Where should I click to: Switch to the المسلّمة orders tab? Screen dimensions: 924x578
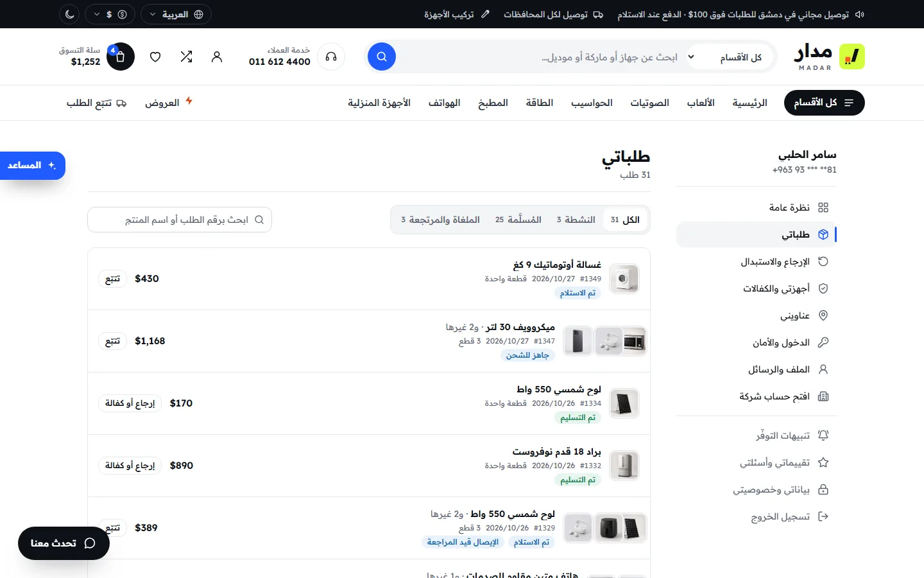pyautogui.click(x=518, y=220)
